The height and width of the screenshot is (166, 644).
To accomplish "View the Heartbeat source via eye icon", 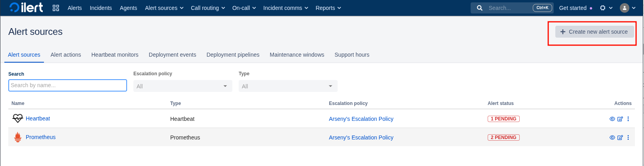I will (x=612, y=119).
